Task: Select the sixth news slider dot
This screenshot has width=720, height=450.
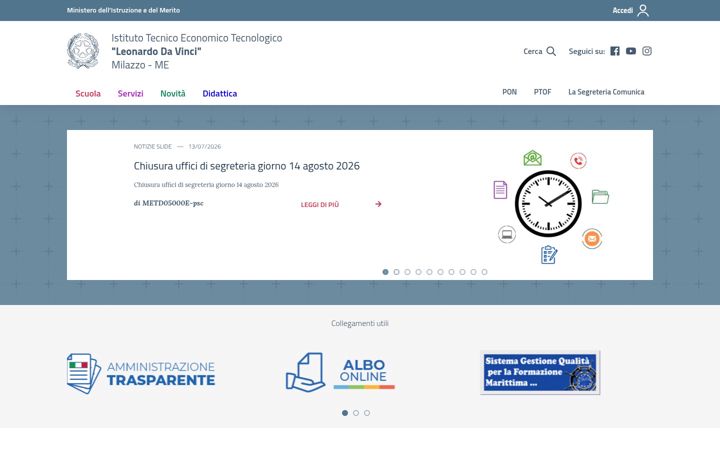Action: [440, 272]
